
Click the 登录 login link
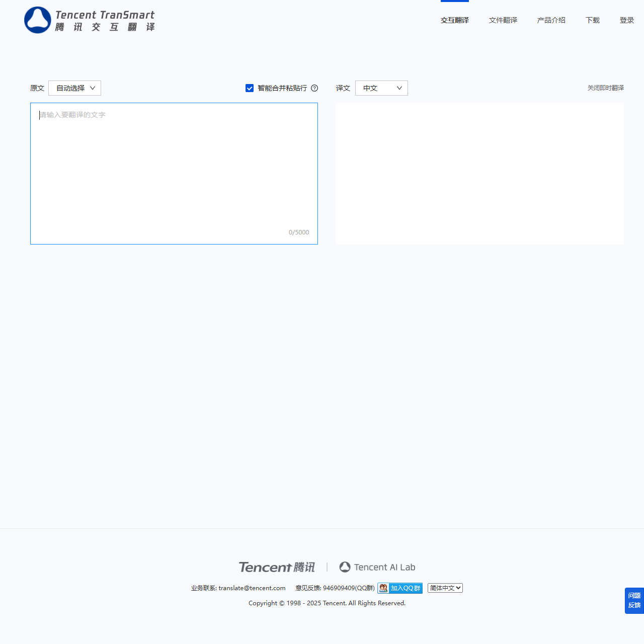pyautogui.click(x=626, y=20)
